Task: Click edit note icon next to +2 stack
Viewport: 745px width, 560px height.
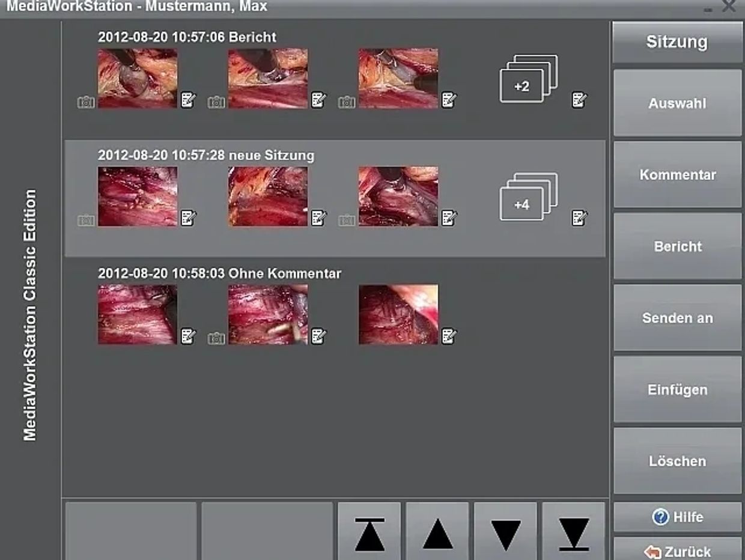Action: click(579, 100)
